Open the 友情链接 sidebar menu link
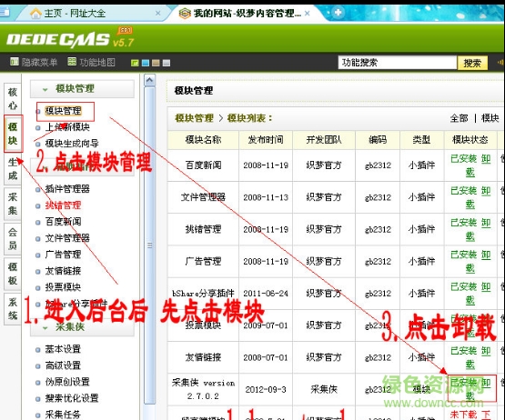The height and width of the screenshot is (420, 505). (x=63, y=271)
